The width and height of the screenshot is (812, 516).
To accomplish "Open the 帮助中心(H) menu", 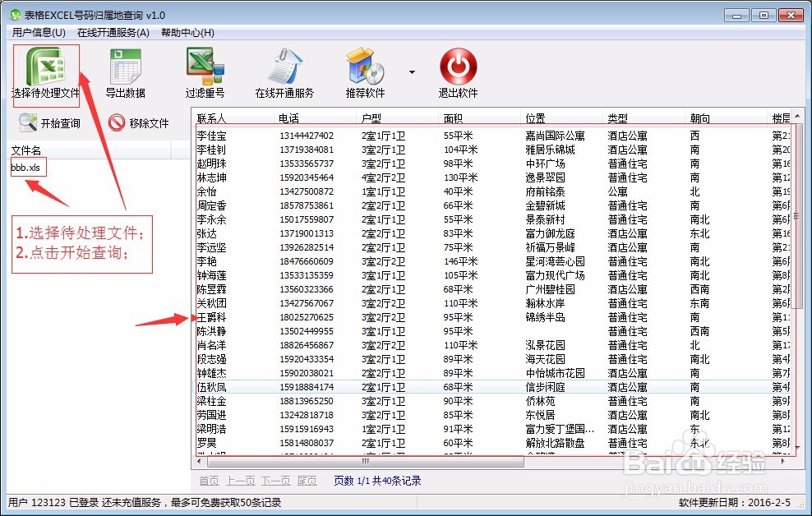I will tap(187, 33).
